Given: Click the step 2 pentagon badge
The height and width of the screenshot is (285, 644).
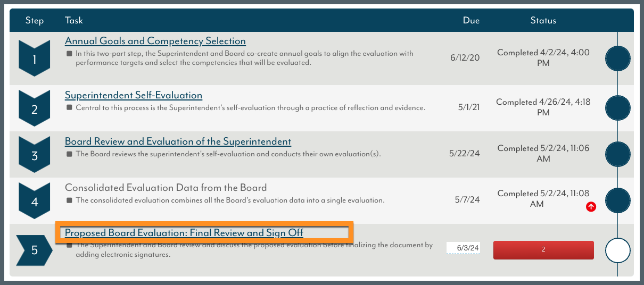Looking at the screenshot, I should 35,108.
